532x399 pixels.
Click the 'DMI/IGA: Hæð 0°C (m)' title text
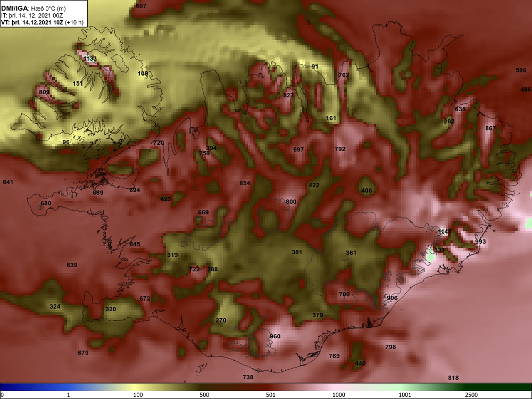33,8
